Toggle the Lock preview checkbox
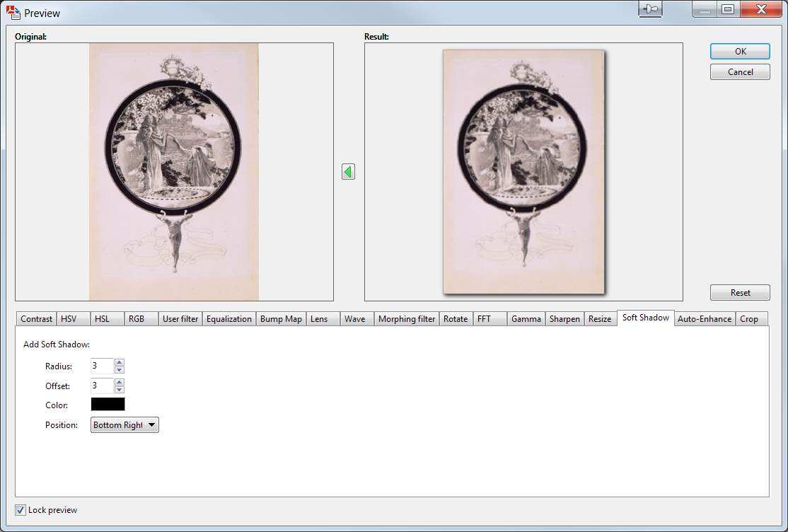 pyautogui.click(x=20, y=510)
